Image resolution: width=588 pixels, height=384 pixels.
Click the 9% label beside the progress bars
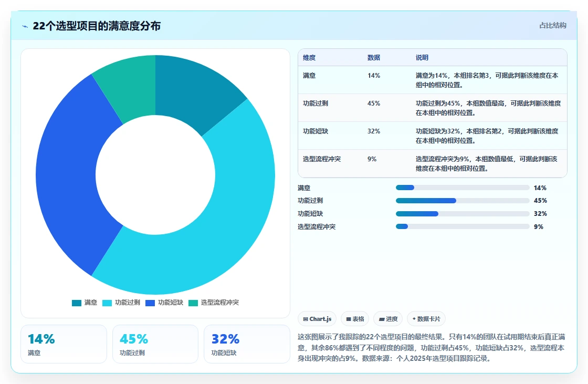coord(539,227)
